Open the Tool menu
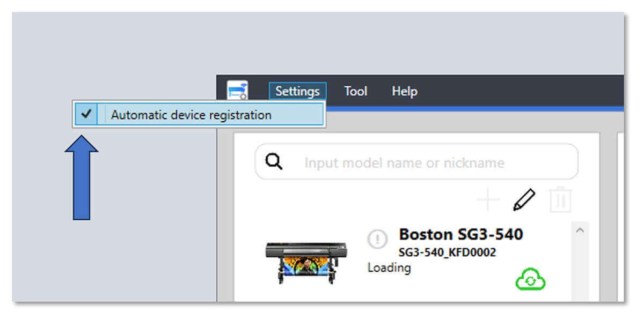 click(x=356, y=91)
